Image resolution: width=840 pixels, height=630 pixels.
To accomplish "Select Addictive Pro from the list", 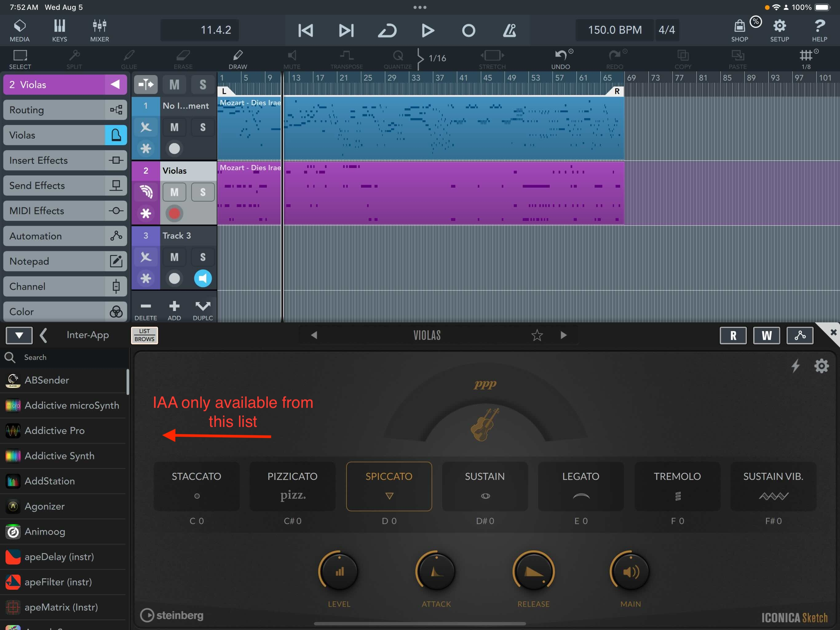I will pos(63,431).
